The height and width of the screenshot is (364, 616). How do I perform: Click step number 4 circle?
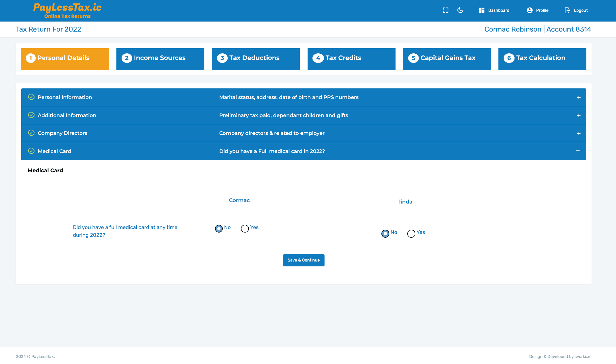click(318, 58)
